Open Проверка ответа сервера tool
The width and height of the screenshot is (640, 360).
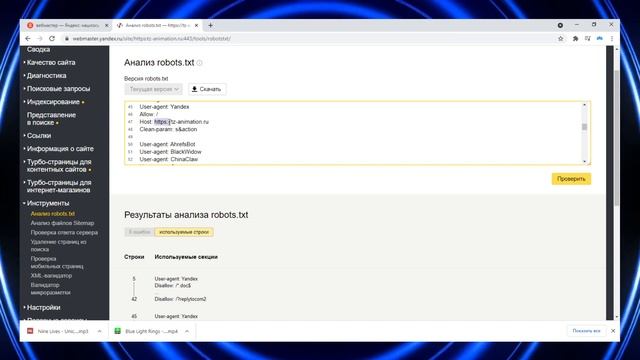click(64, 232)
